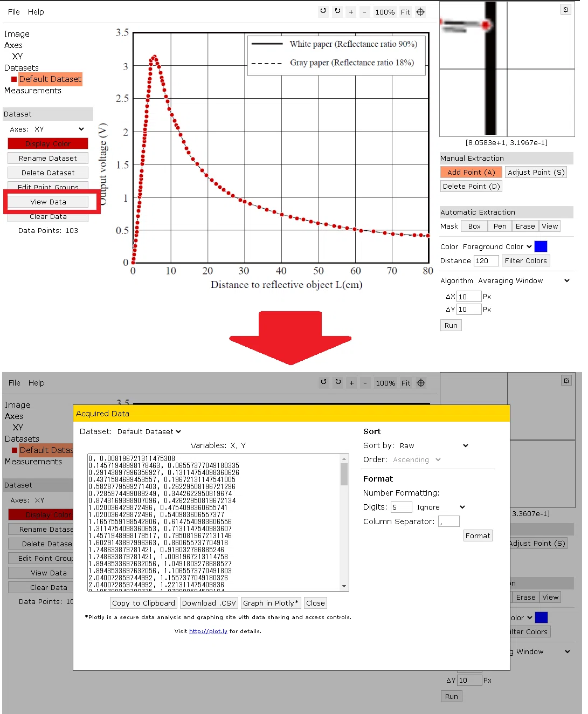Open the Averaging Window algorithm dropdown
Screen dimensions: 588x714
(523, 280)
